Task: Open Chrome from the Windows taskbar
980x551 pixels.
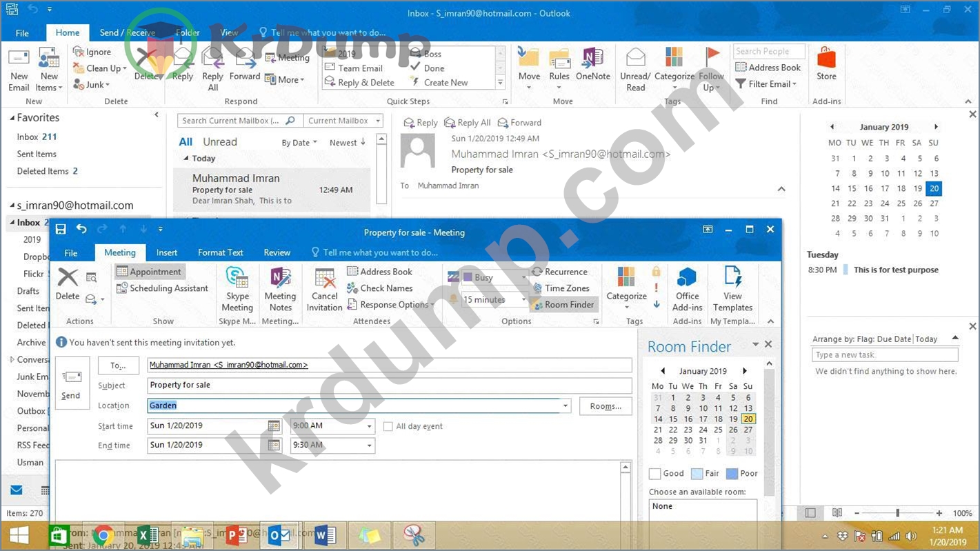Action: [103, 535]
